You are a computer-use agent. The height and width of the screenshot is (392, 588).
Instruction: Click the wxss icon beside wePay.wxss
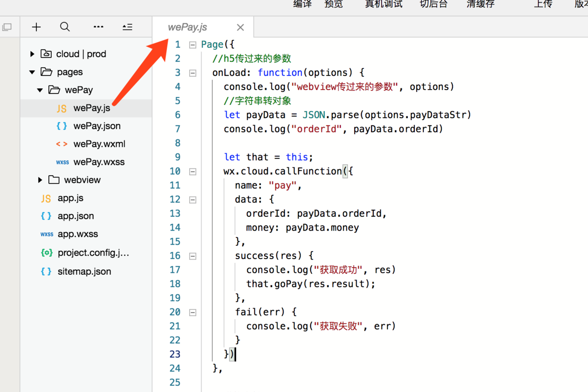[x=62, y=162]
